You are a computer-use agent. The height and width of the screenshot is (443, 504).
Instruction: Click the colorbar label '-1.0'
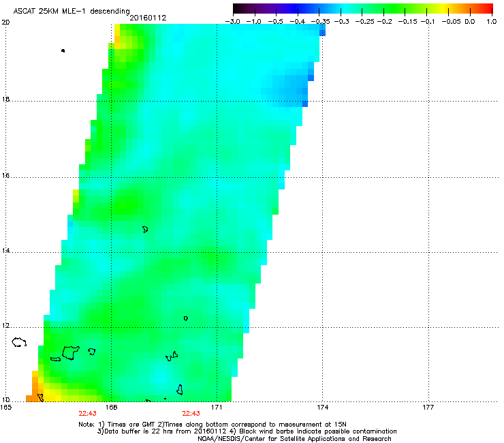[254, 22]
